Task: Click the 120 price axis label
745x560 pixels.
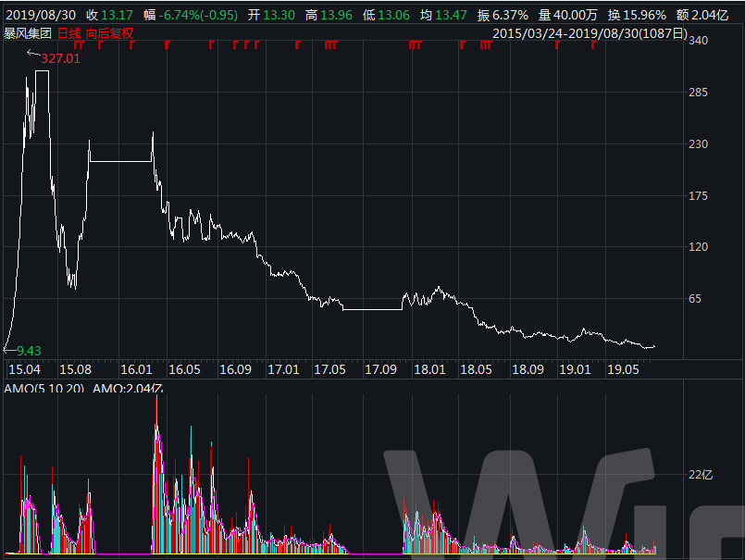Action: tap(698, 247)
